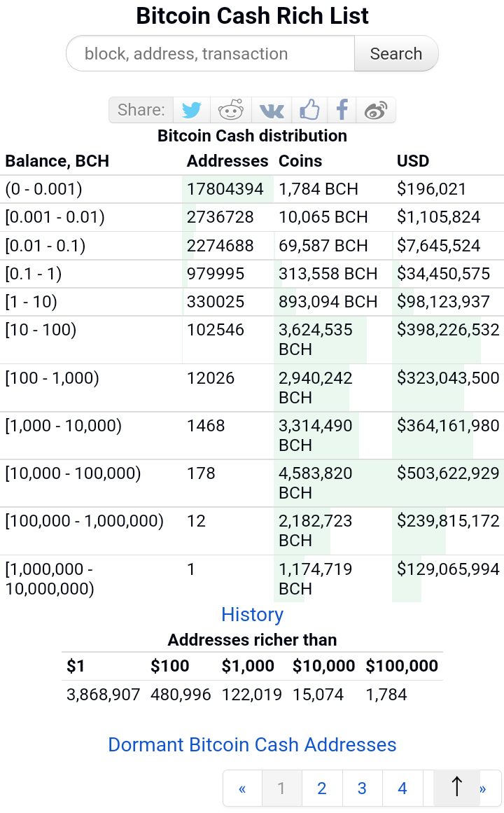The image size is (504, 813).
Task: Select page 1 in pagination
Action: [281, 788]
